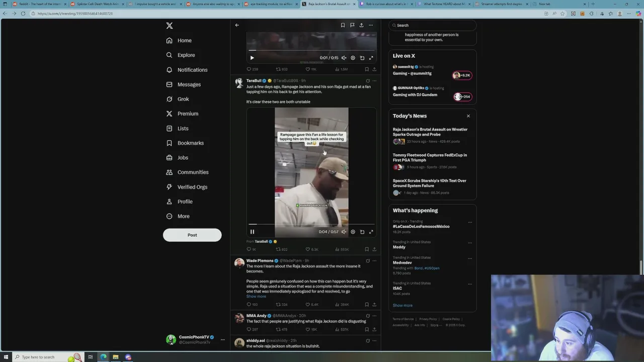Open options for #LaCasaDeLosFamososMéxico trend
Screen dimensions: 644x362
(x=470, y=222)
